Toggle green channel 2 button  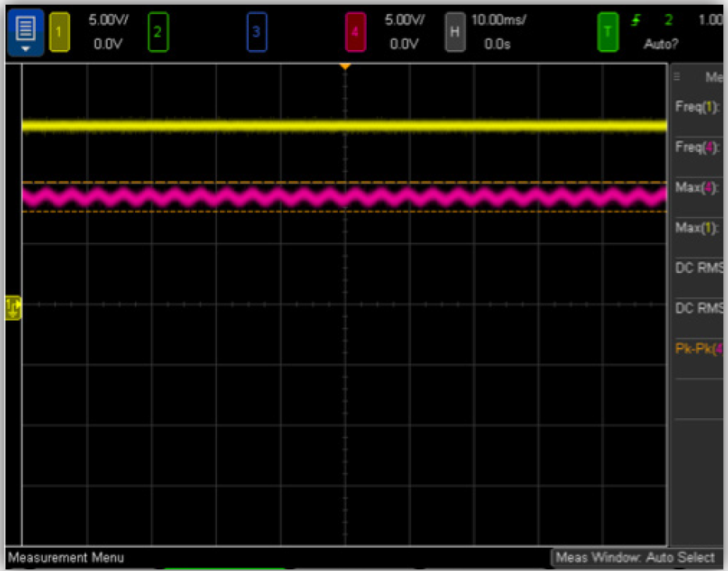point(158,32)
